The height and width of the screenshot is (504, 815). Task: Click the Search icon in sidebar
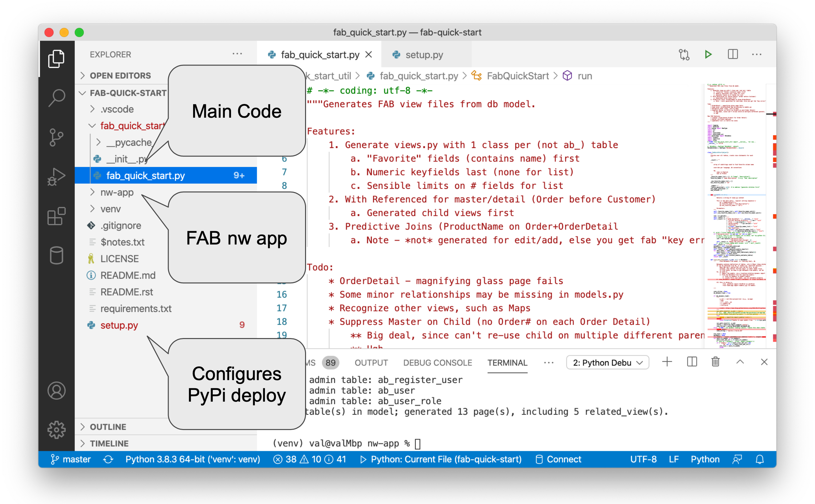click(56, 97)
